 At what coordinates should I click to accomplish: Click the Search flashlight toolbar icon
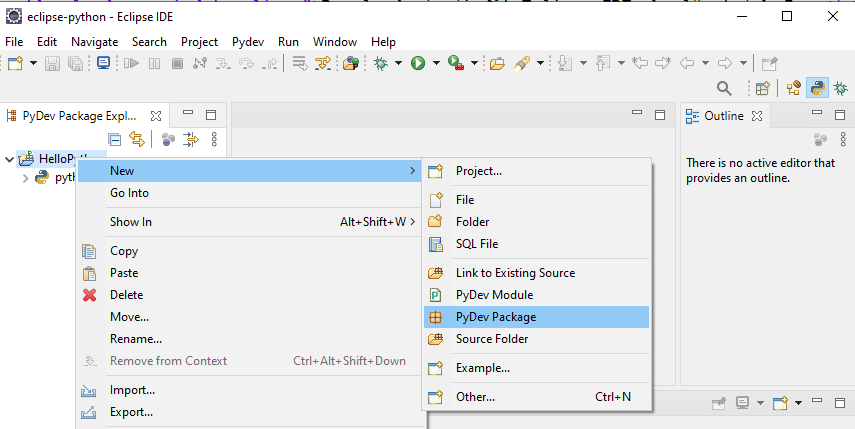[x=522, y=63]
